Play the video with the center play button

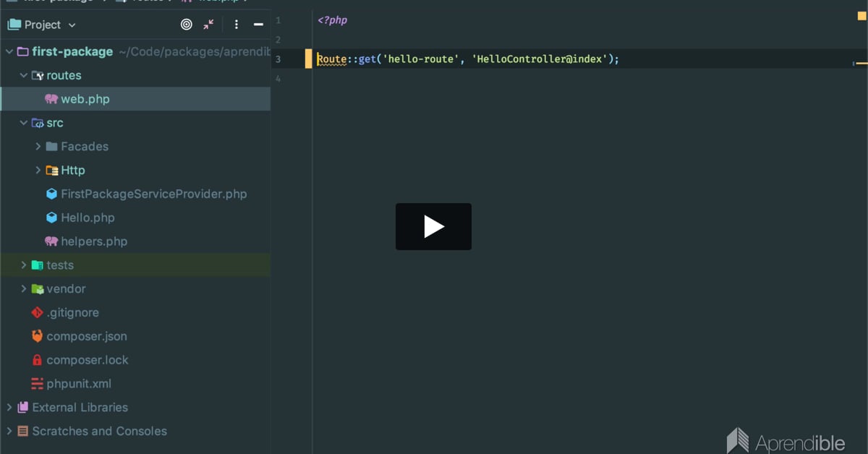(x=433, y=226)
